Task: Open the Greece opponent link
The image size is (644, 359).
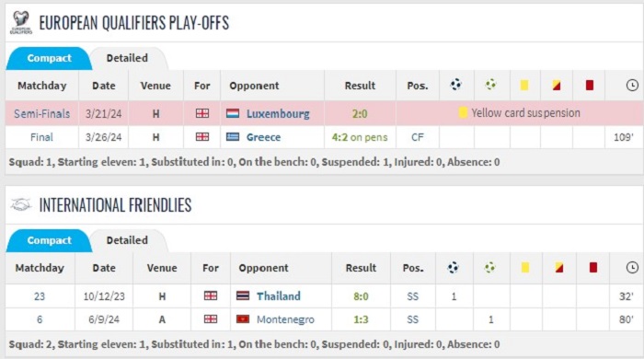Action: (x=263, y=137)
